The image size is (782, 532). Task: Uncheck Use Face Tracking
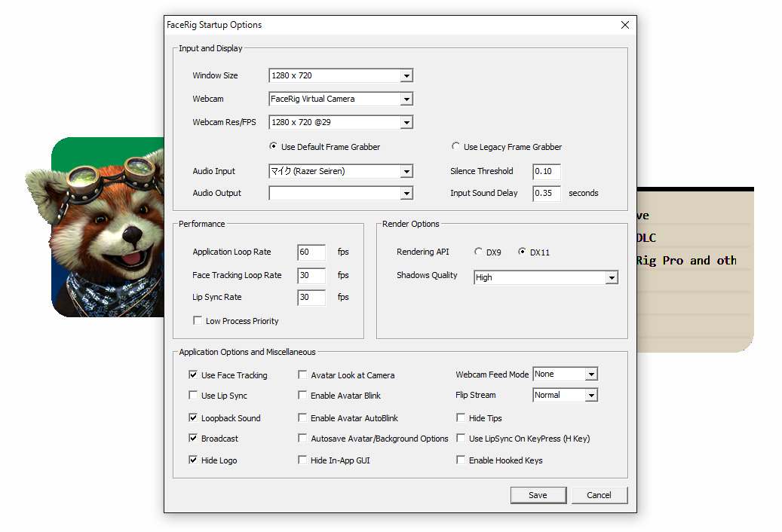(194, 375)
